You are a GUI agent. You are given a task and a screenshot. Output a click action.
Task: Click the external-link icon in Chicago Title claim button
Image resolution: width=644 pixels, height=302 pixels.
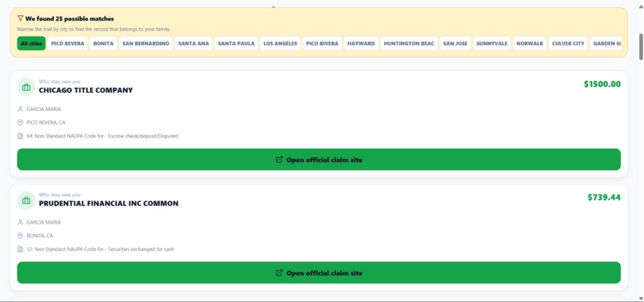coord(280,160)
